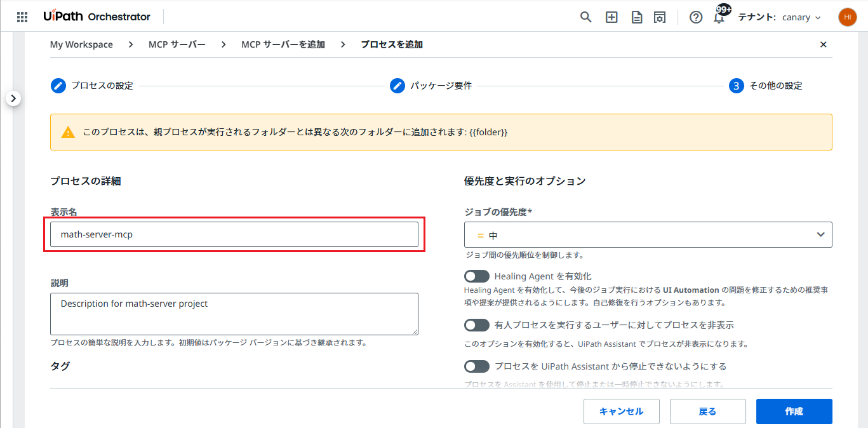
Task: Select step 3 その他の設定
Action: point(766,86)
